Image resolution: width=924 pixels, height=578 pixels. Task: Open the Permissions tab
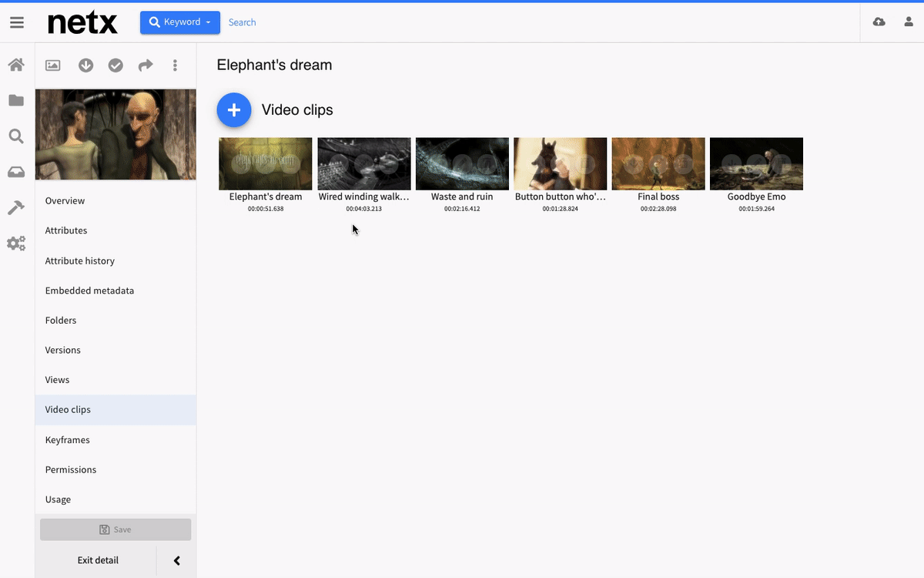(x=115, y=469)
